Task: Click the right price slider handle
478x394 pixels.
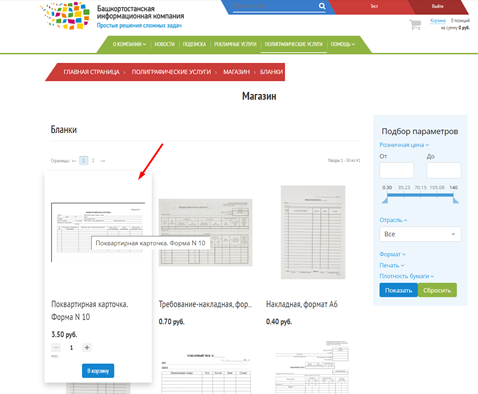Action: 456,200
